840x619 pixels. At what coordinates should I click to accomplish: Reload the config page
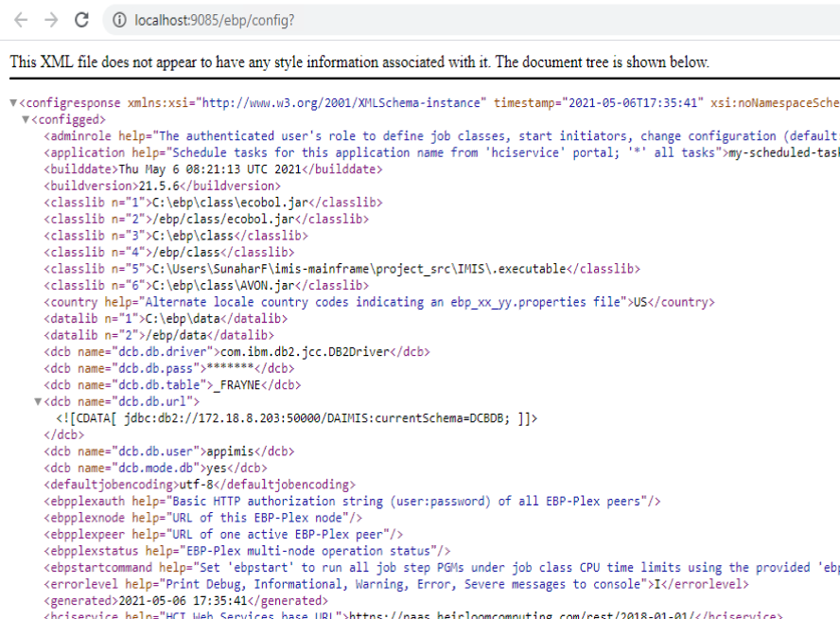click(x=81, y=20)
